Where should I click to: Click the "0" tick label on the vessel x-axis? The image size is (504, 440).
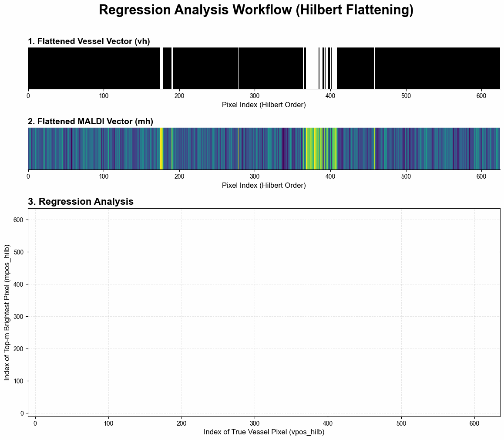click(x=28, y=95)
